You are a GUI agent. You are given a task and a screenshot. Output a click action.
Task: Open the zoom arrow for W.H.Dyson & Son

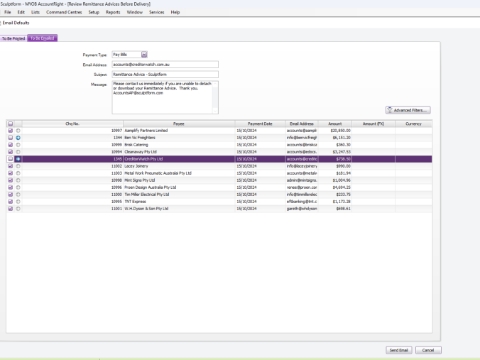tap(18, 209)
